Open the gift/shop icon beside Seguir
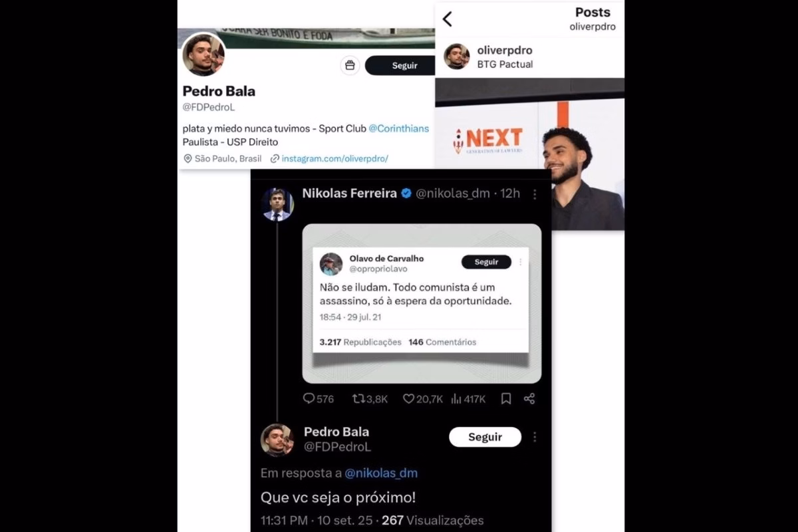The height and width of the screenshot is (532, 798). (350, 65)
